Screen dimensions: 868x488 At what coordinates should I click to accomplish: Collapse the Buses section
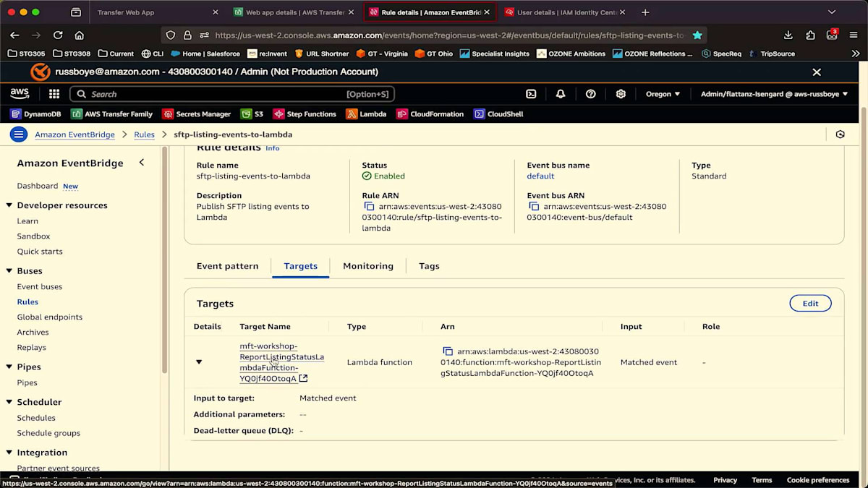pos(9,271)
